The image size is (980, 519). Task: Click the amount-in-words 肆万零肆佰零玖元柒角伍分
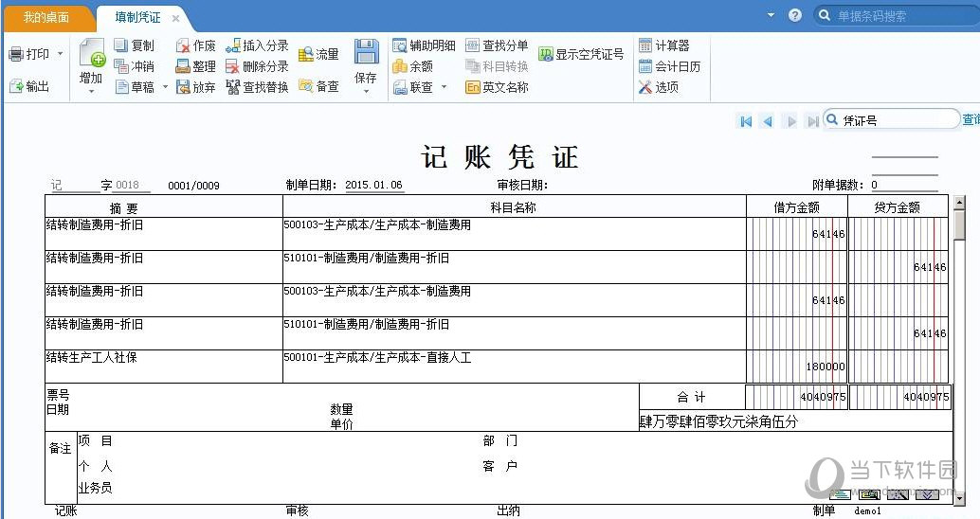[x=718, y=421]
